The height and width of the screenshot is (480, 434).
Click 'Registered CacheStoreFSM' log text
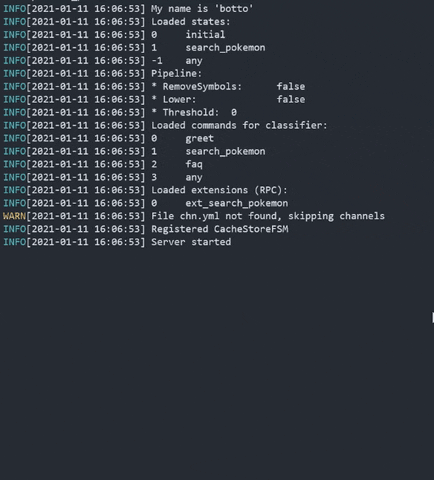click(x=220, y=229)
